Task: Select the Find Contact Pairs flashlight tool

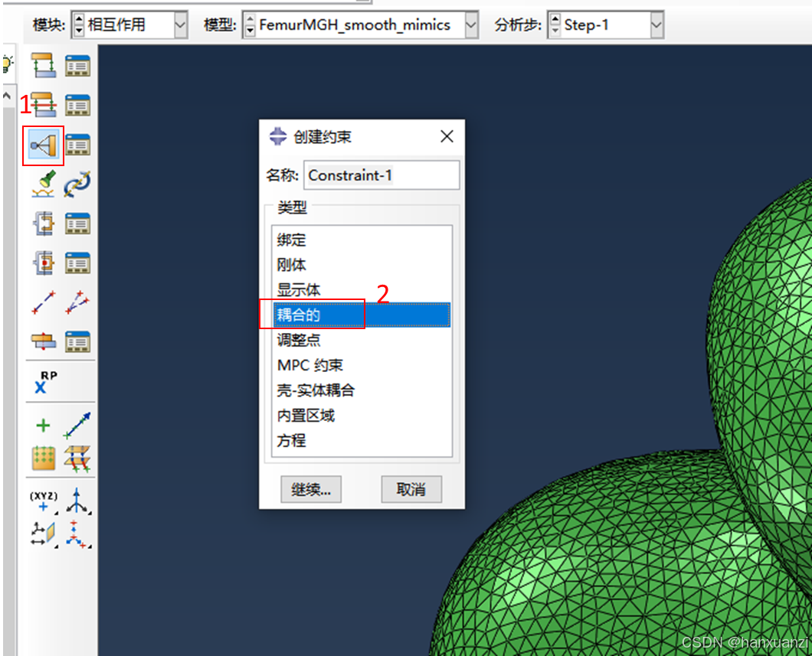Action: [44, 184]
